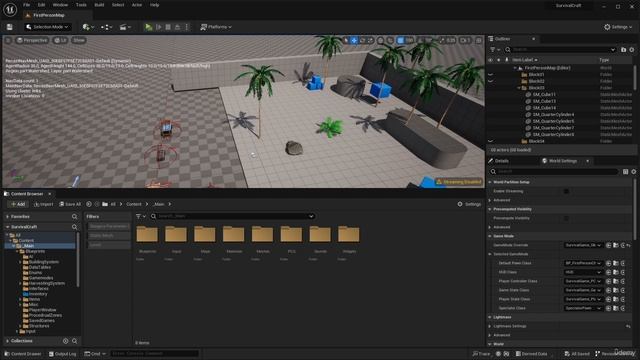Image resolution: width=640 pixels, height=360 pixels.
Task: Select SM_QuarterCylinder4 in the Outliner
Action: tap(553, 114)
